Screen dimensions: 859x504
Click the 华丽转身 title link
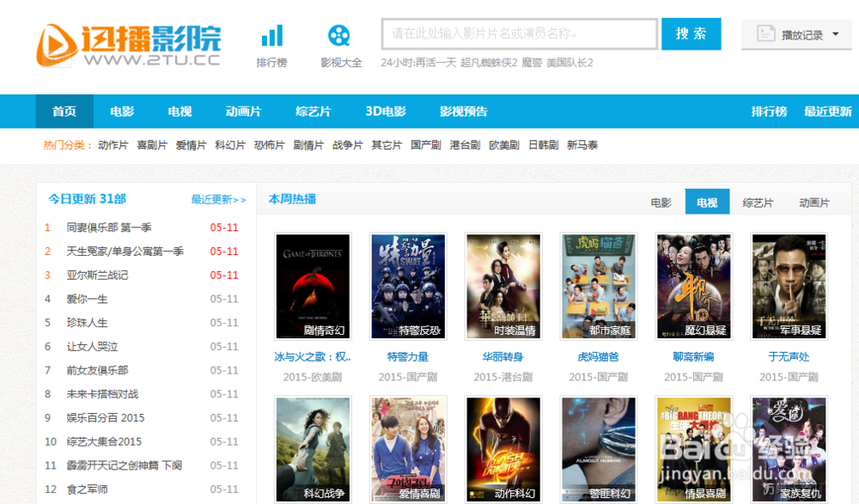click(x=503, y=357)
